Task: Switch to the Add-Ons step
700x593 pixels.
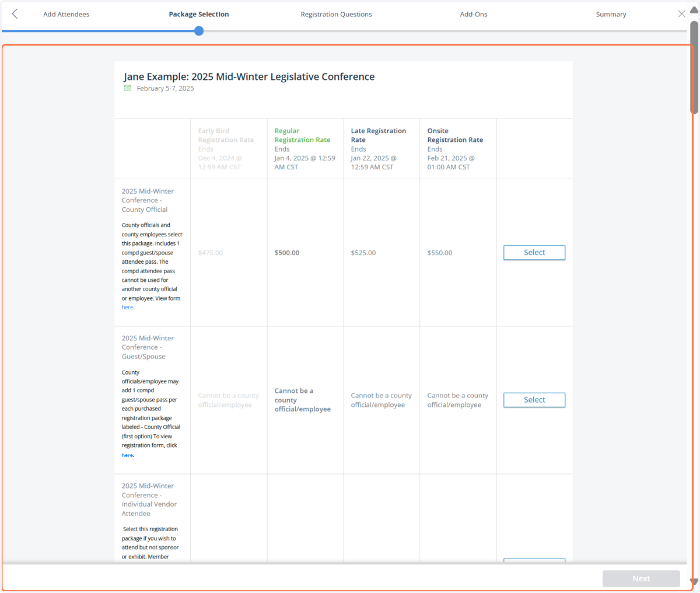Action: pyautogui.click(x=474, y=14)
